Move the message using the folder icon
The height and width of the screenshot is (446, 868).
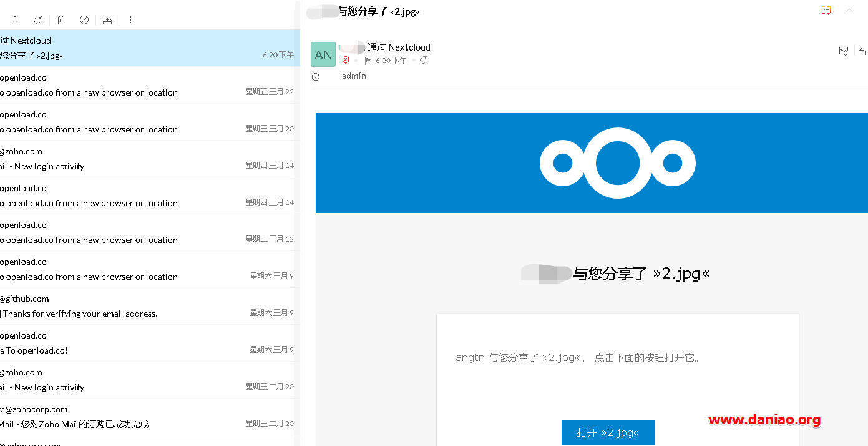(x=15, y=20)
